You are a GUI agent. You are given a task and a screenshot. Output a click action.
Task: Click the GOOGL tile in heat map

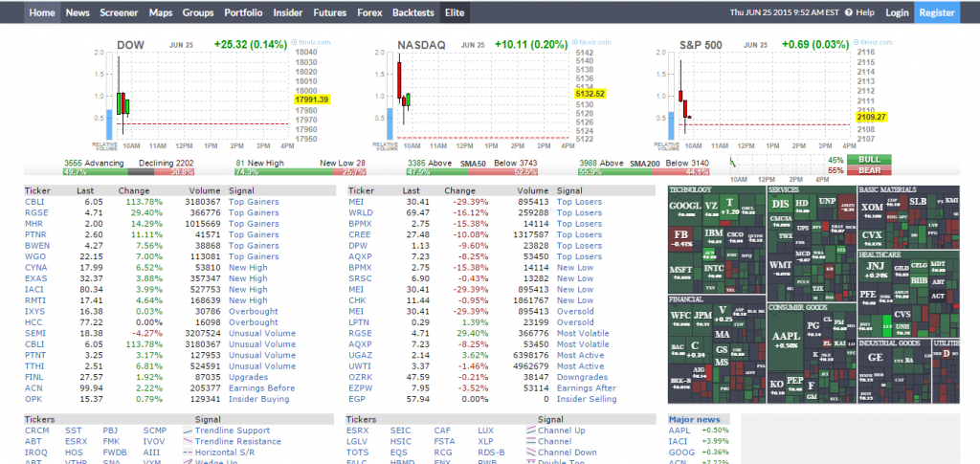point(685,206)
